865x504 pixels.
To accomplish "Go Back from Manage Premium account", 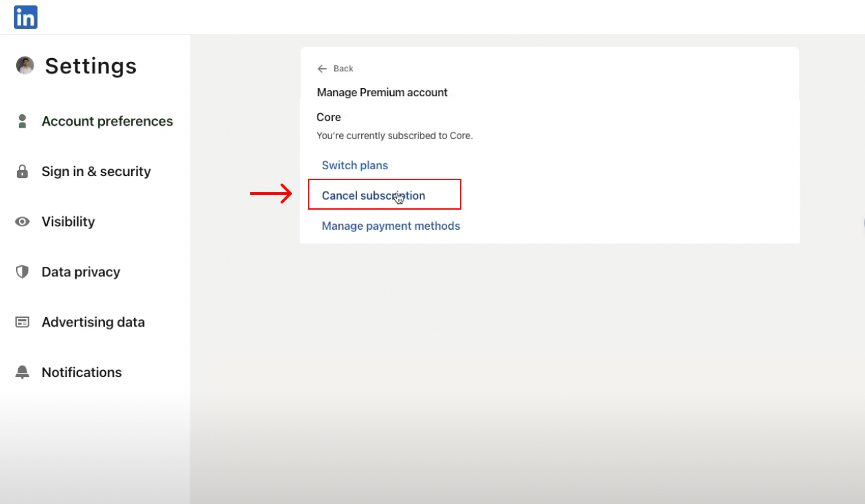I will coord(343,69).
